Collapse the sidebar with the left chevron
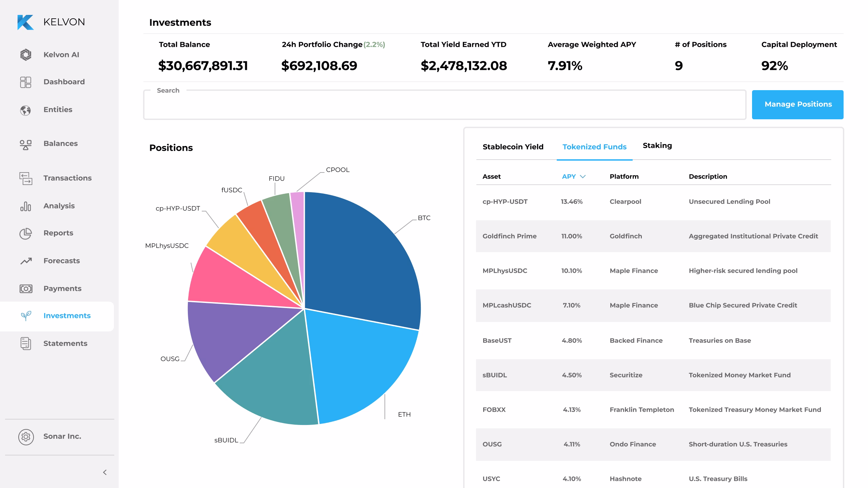868x488 pixels. (x=105, y=472)
